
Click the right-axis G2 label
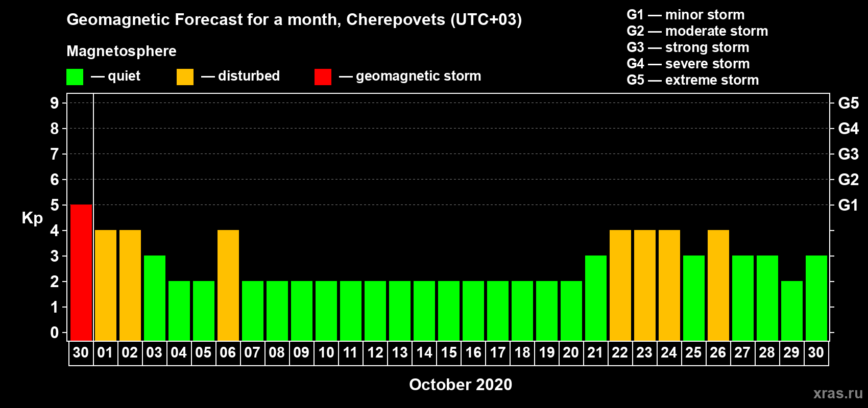coord(849,180)
